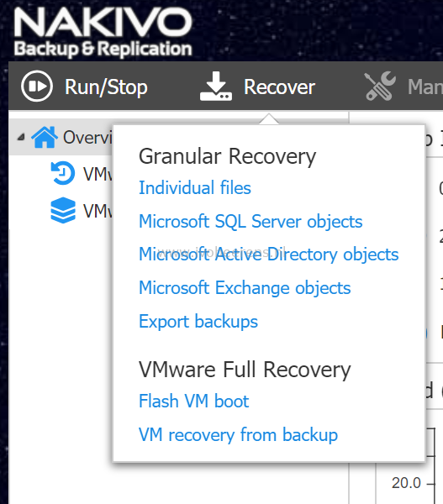
Task: Click the Recover download icon
Action: [x=215, y=87]
